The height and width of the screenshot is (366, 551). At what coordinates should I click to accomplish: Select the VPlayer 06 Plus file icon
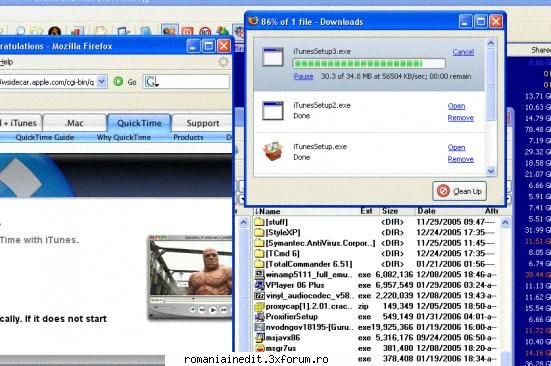pos(259,285)
